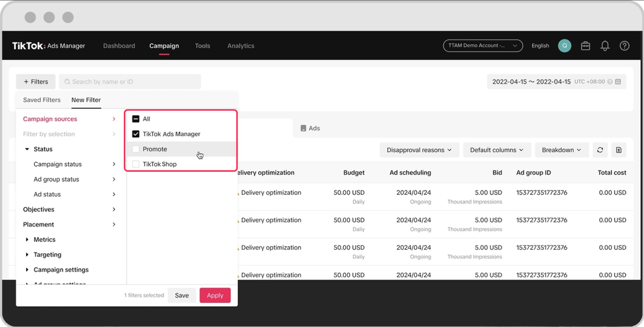
Task: Click the notification bell icon
Action: pos(605,46)
